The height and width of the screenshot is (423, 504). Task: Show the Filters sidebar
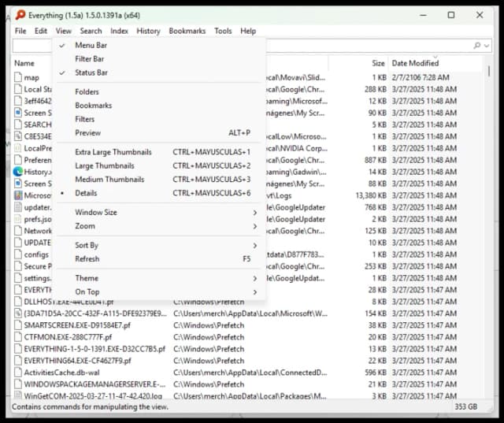(x=159, y=119)
